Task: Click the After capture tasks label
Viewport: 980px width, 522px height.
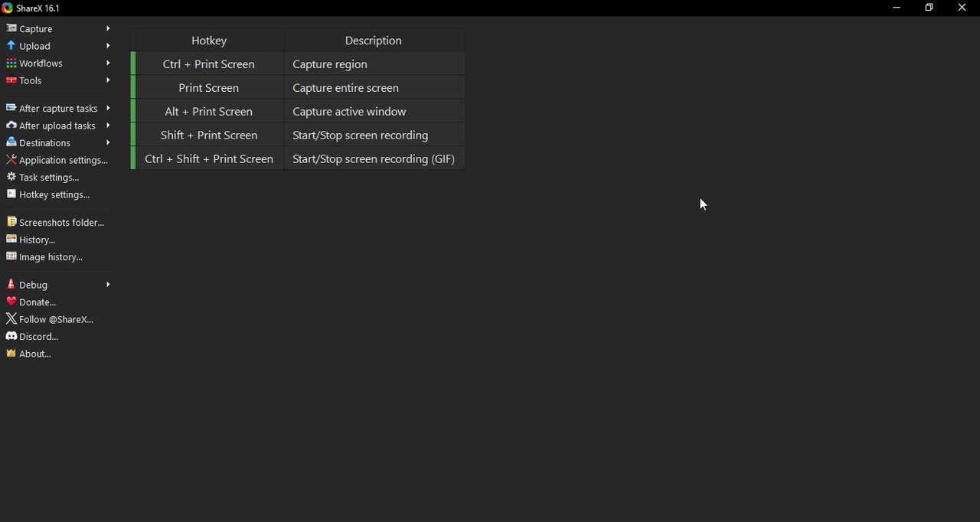Action: pyautogui.click(x=58, y=109)
